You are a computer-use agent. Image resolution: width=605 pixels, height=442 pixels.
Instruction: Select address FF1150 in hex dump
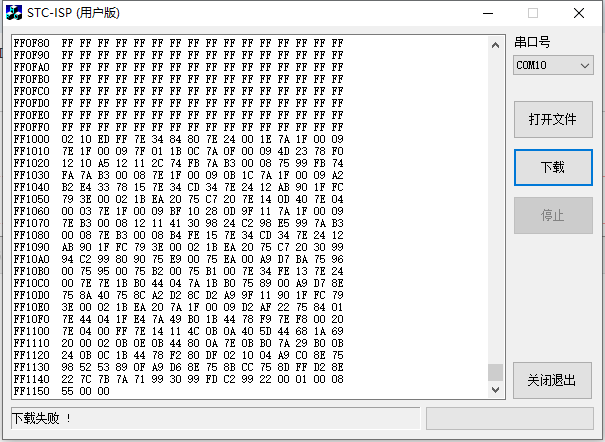[32, 391]
